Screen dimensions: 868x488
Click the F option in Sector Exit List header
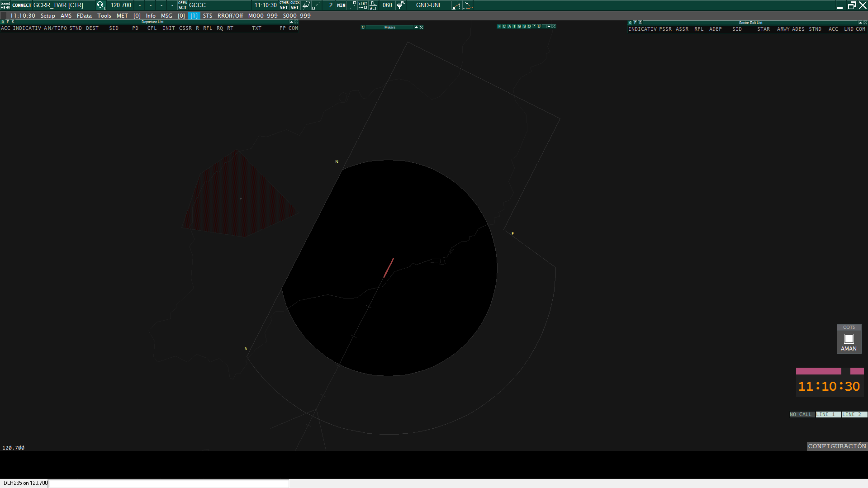coord(635,23)
